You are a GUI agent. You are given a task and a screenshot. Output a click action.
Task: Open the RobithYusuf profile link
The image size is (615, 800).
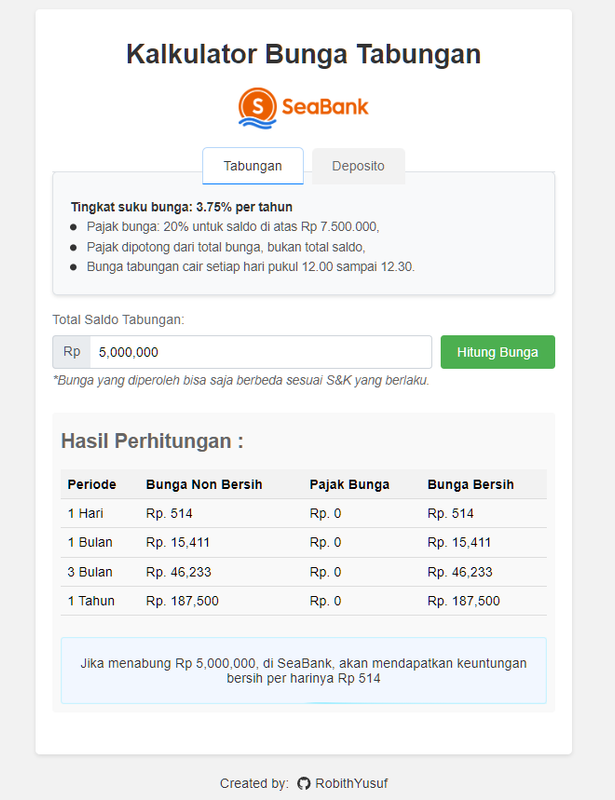point(345,783)
